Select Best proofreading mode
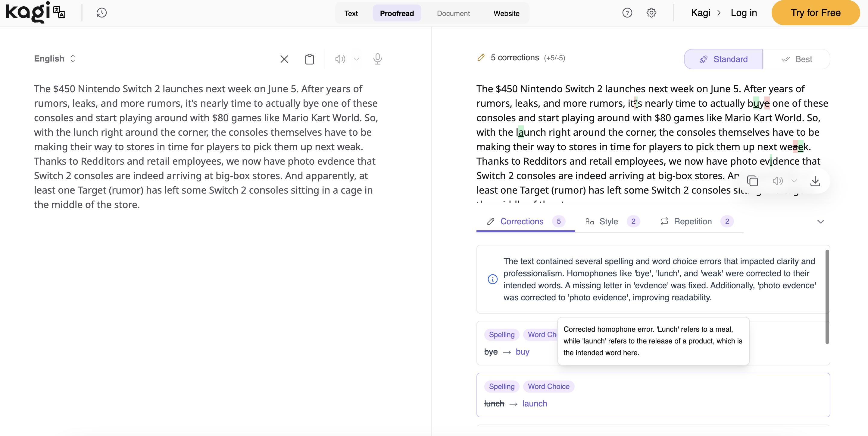 click(796, 59)
